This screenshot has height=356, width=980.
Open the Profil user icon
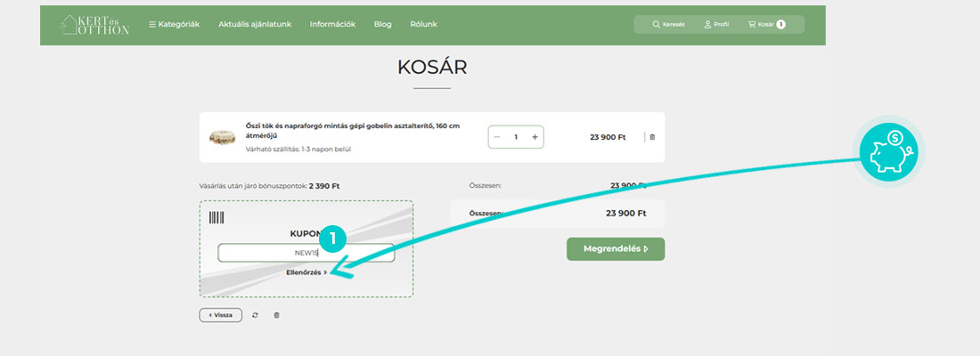[716, 24]
